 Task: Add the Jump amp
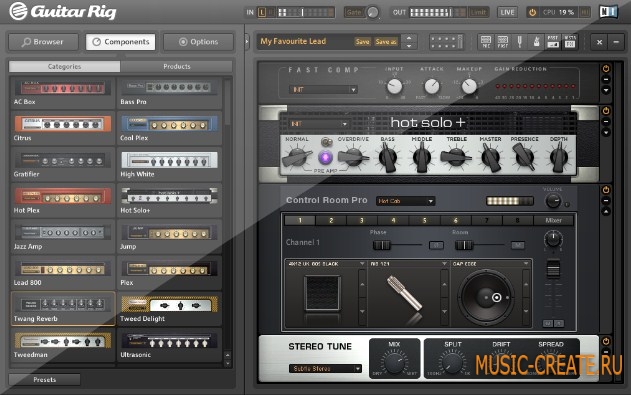[169, 237]
